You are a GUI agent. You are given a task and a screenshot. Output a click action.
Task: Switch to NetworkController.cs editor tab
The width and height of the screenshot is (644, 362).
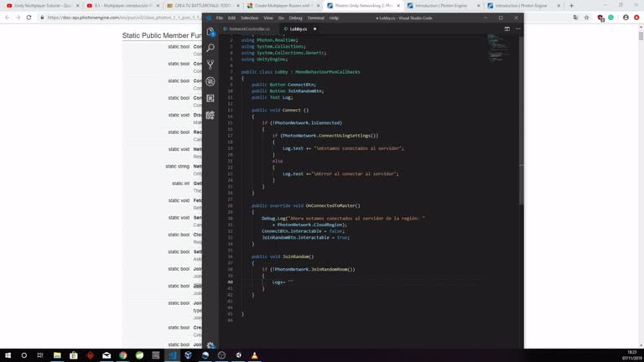coord(249,28)
